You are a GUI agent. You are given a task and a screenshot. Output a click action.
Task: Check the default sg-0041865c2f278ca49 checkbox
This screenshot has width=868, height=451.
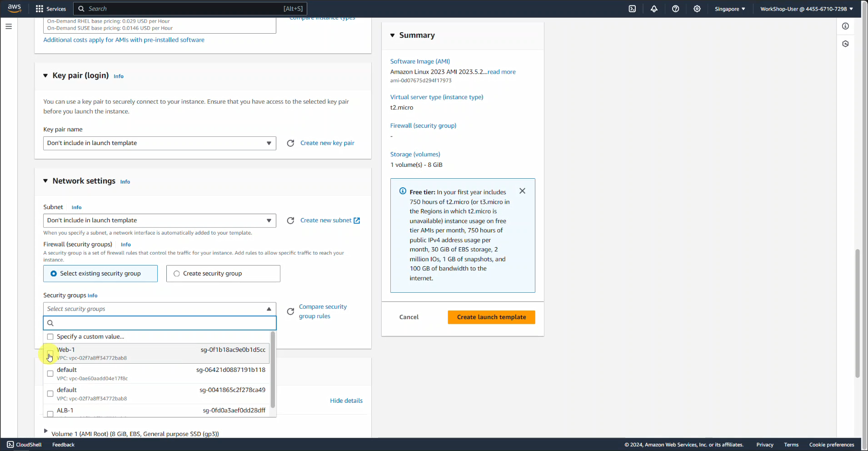click(50, 394)
